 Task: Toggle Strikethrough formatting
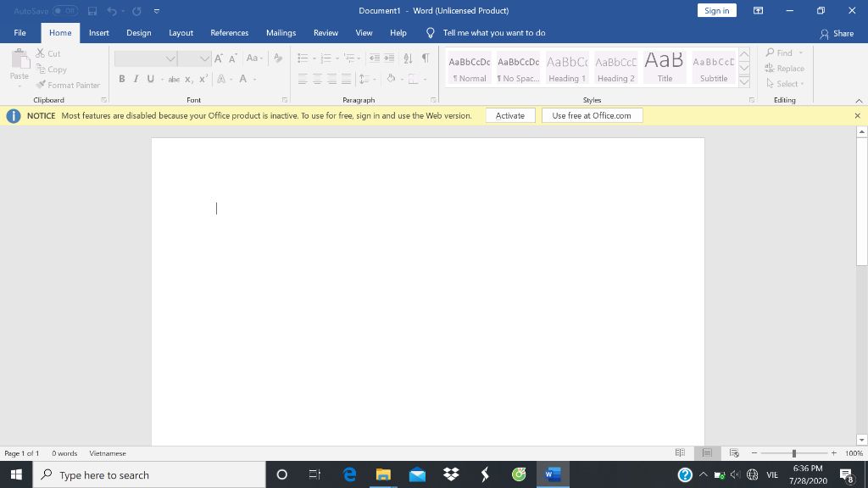click(174, 80)
